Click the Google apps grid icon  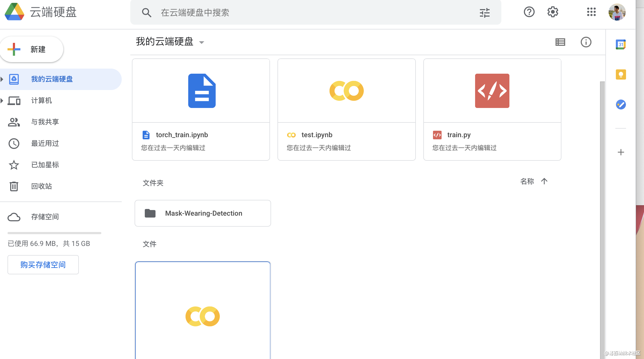pyautogui.click(x=592, y=12)
